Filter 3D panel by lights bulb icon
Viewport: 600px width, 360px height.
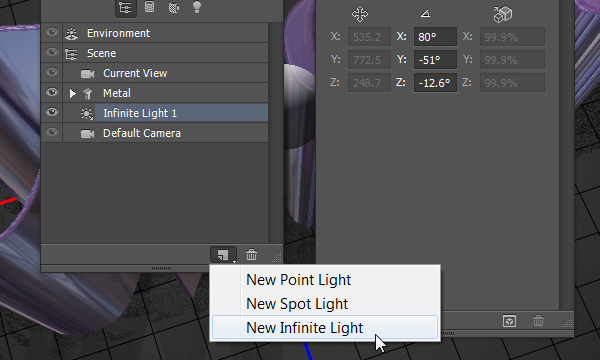197,7
